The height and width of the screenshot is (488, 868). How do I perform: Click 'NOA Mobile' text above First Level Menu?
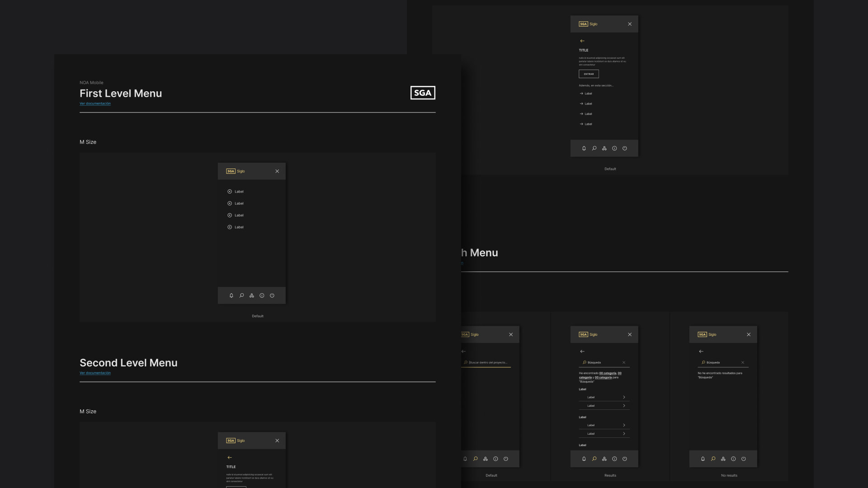tap(91, 83)
